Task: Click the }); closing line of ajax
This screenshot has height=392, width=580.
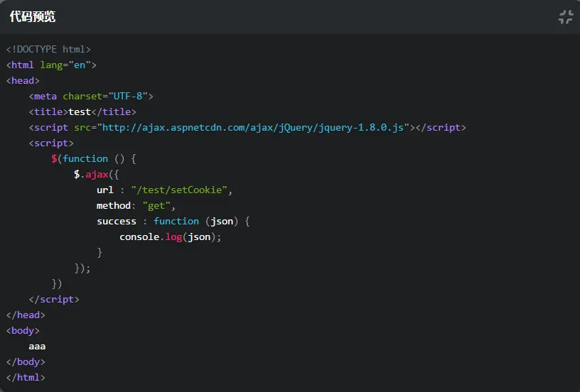Action: 82,268
